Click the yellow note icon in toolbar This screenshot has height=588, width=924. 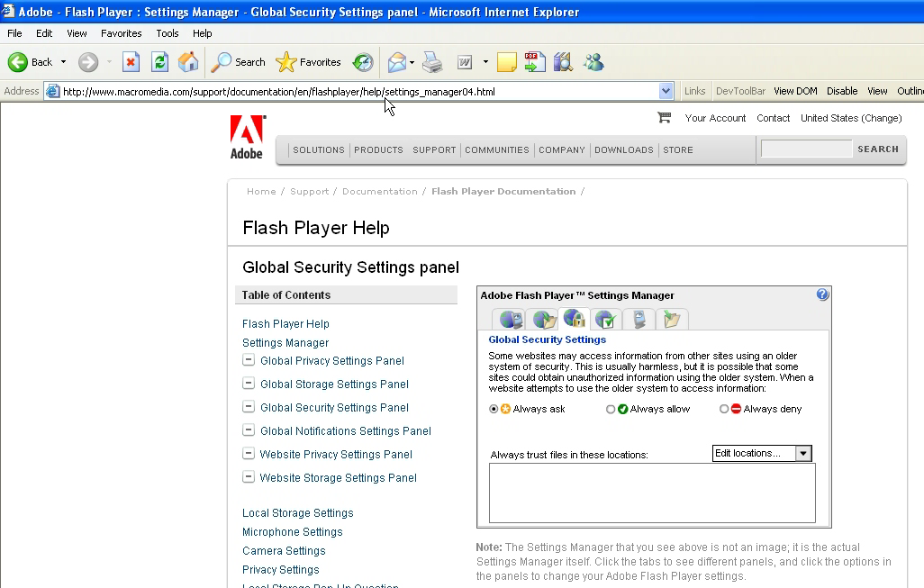click(507, 62)
